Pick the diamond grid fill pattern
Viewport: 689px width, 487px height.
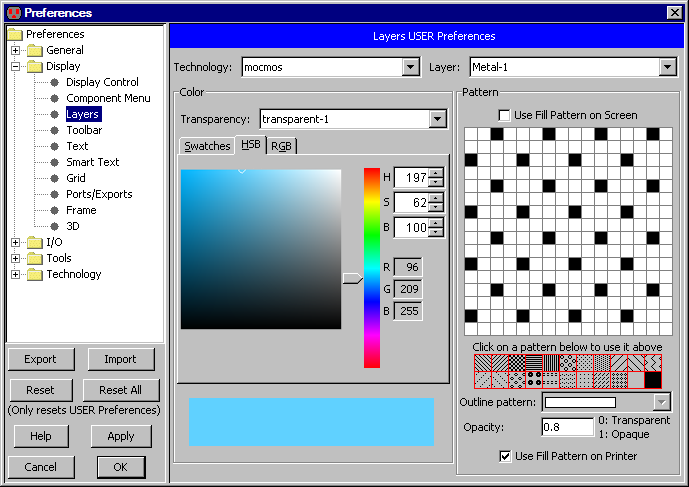tap(619, 380)
